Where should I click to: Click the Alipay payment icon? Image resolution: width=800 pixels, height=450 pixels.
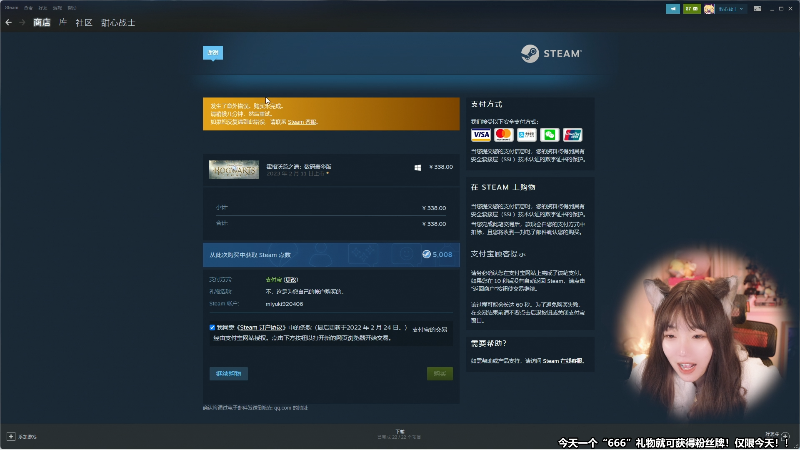coord(527,135)
